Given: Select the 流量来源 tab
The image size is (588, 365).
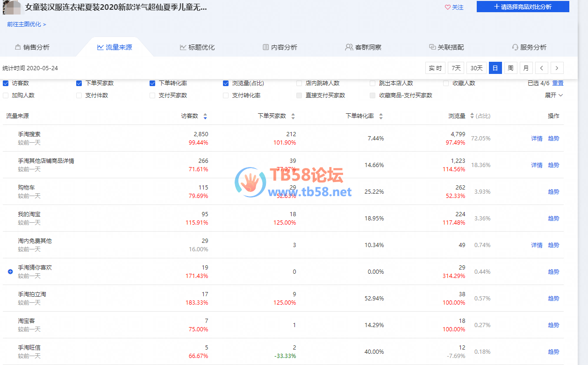Looking at the screenshot, I should (115, 47).
